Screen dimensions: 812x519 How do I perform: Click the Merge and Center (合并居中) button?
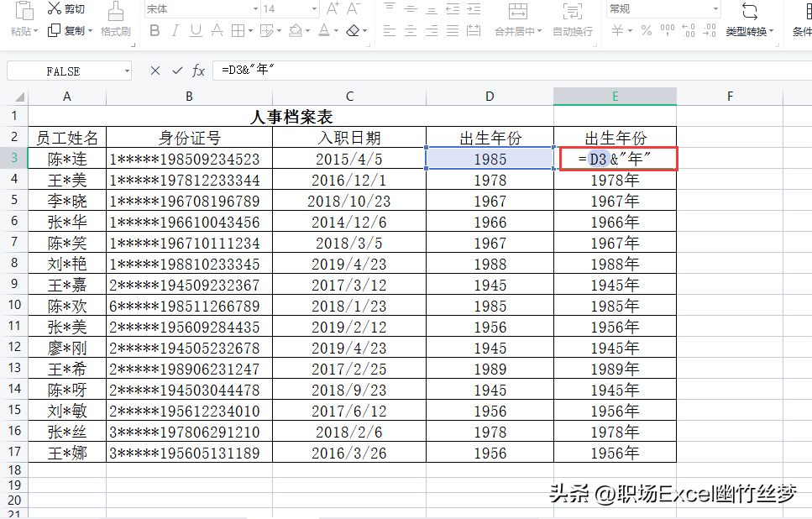517,19
